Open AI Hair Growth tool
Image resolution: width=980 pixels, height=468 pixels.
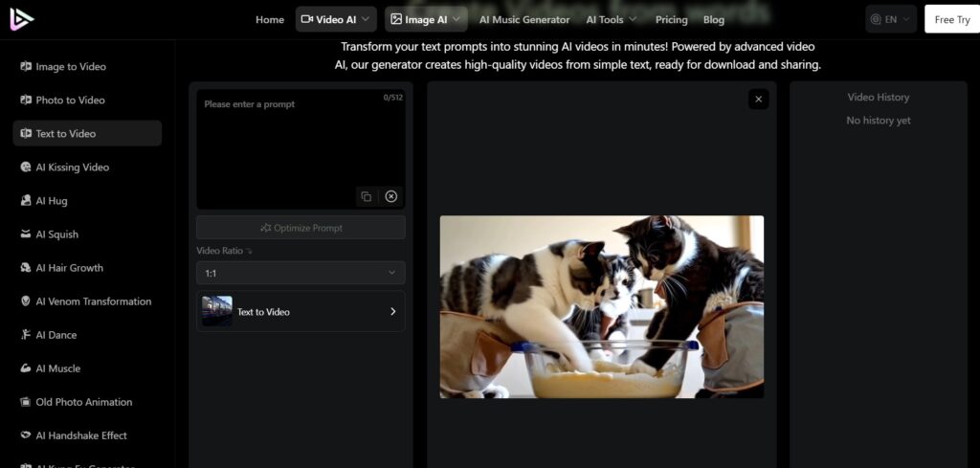[87, 267]
